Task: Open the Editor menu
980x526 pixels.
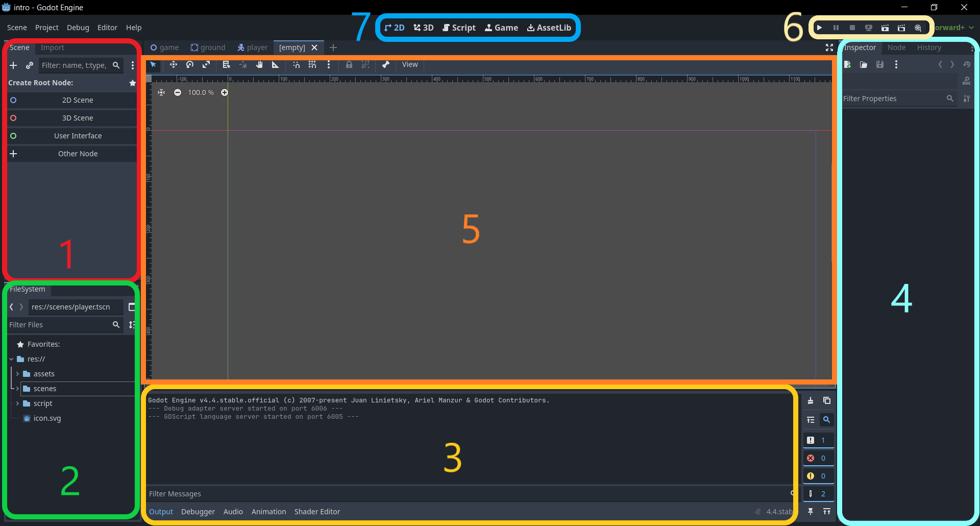Action: click(107, 28)
